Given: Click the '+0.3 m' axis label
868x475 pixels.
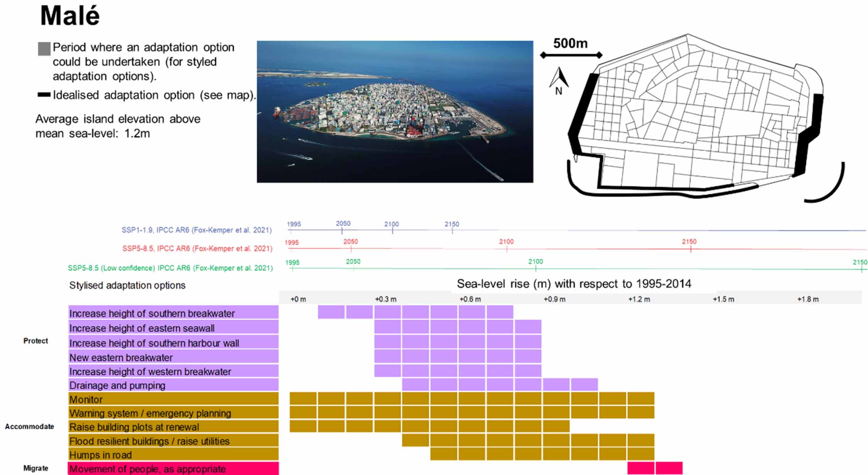Looking at the screenshot, I should pos(386,299).
